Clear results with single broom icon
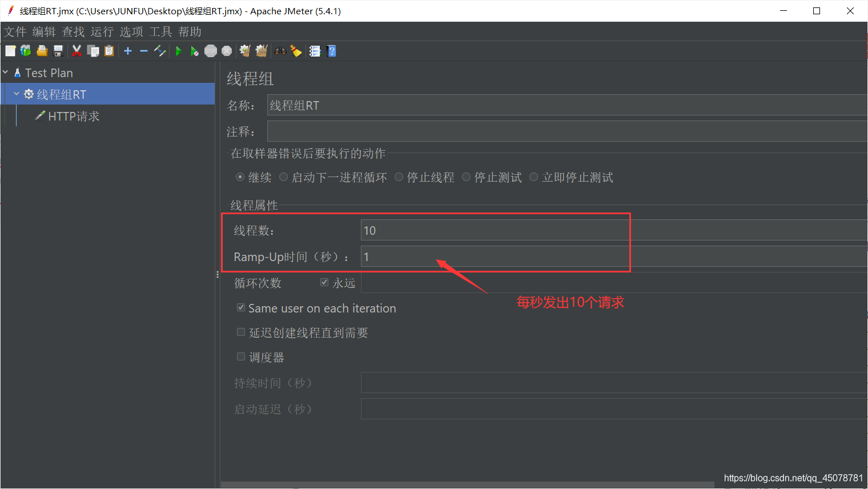The height and width of the screenshot is (489, 868). pyautogui.click(x=245, y=51)
